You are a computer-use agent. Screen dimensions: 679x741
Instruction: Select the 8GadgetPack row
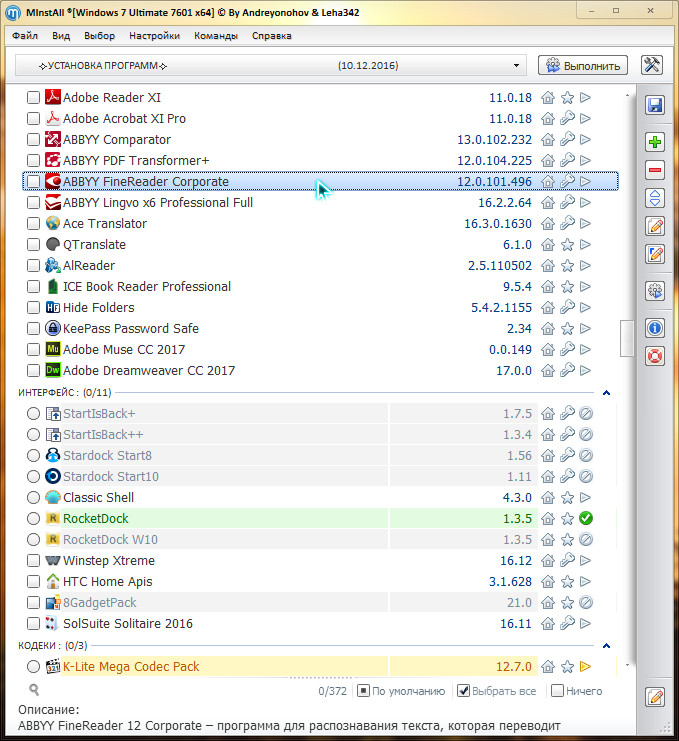point(320,603)
